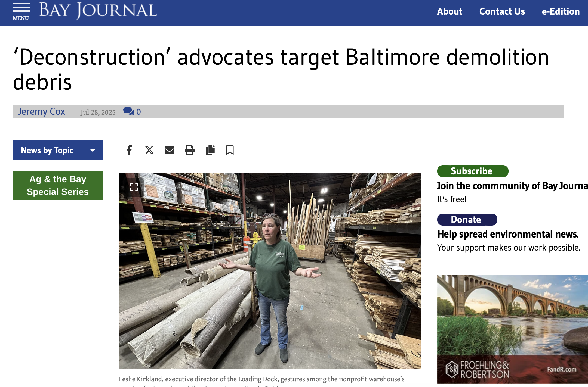This screenshot has height=387, width=588.
Task: Print the article using printer icon
Action: (190, 150)
